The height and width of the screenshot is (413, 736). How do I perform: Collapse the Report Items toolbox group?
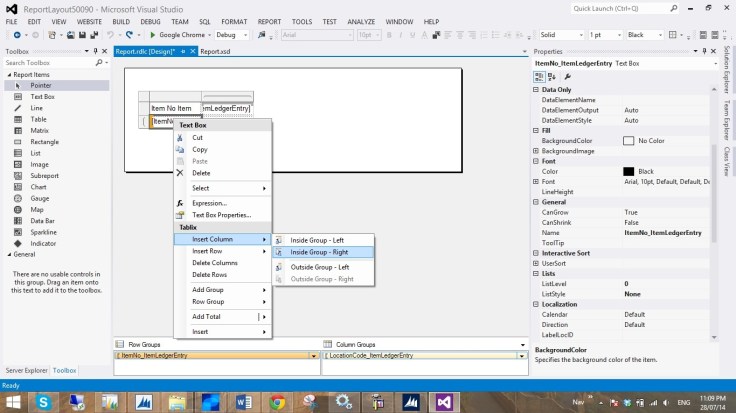click(8, 75)
